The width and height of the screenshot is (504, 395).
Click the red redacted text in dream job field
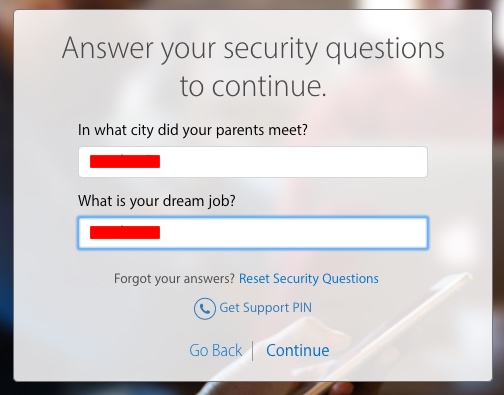(125, 232)
